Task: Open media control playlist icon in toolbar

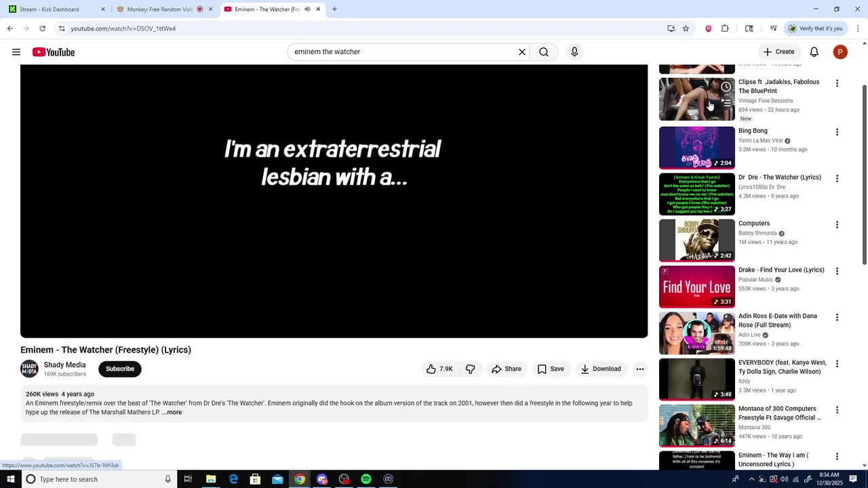Action: coord(773,28)
